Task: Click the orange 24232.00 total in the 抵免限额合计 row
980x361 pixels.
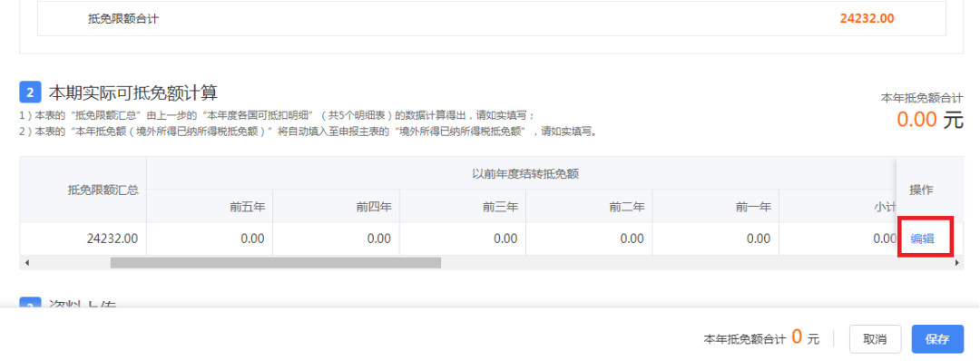Action: pyautogui.click(x=867, y=18)
